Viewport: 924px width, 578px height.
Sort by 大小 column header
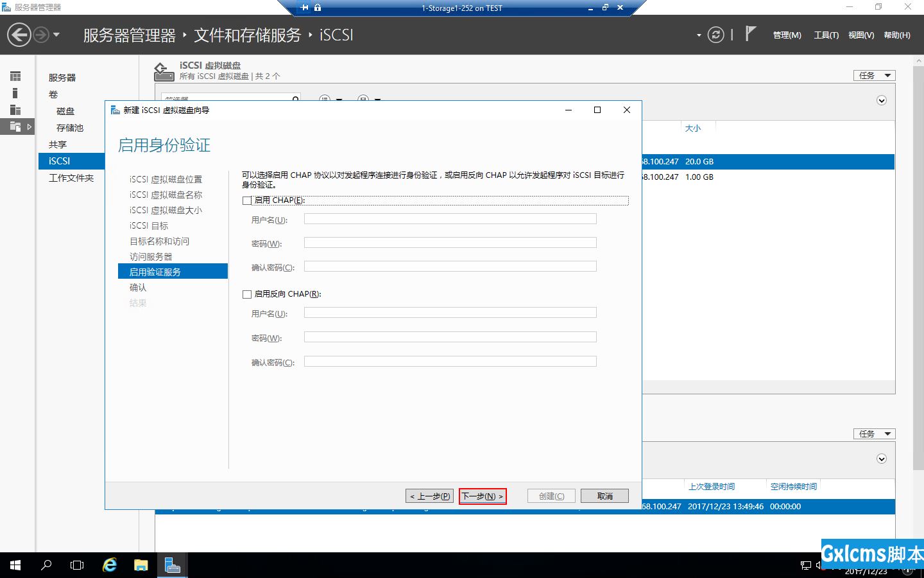(x=693, y=128)
